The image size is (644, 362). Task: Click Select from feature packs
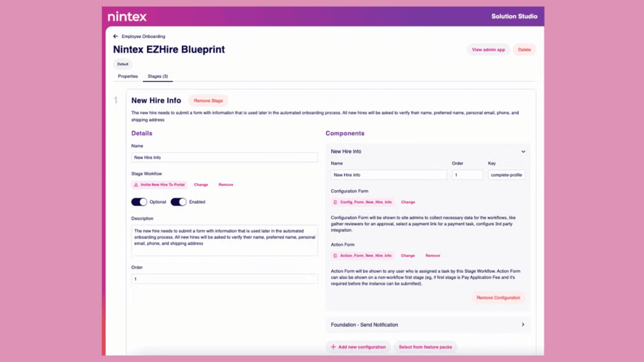pyautogui.click(x=425, y=347)
